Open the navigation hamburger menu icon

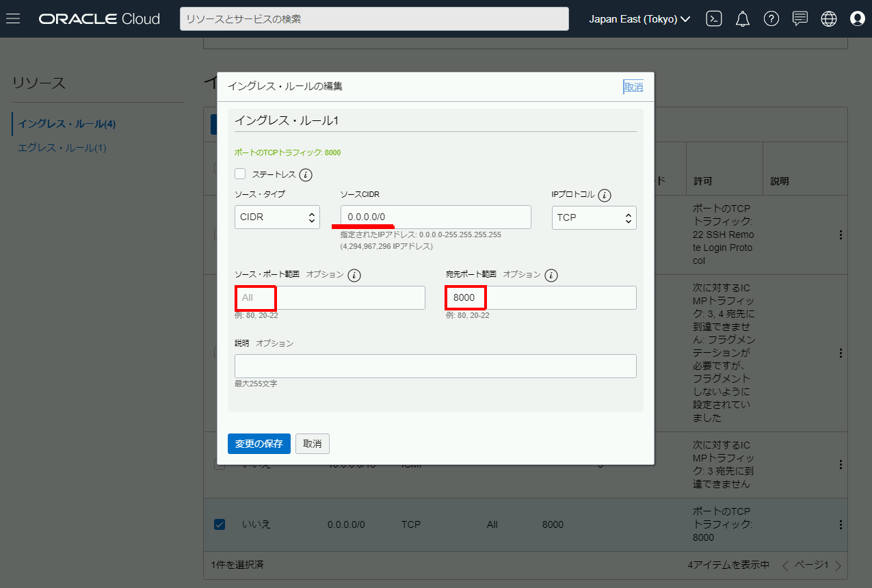13,18
